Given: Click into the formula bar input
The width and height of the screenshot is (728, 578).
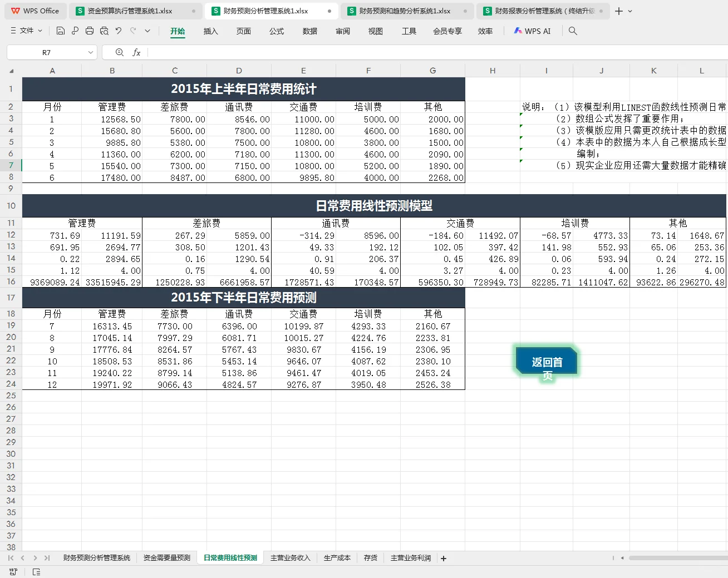Looking at the screenshot, I should pyautogui.click(x=437, y=52).
